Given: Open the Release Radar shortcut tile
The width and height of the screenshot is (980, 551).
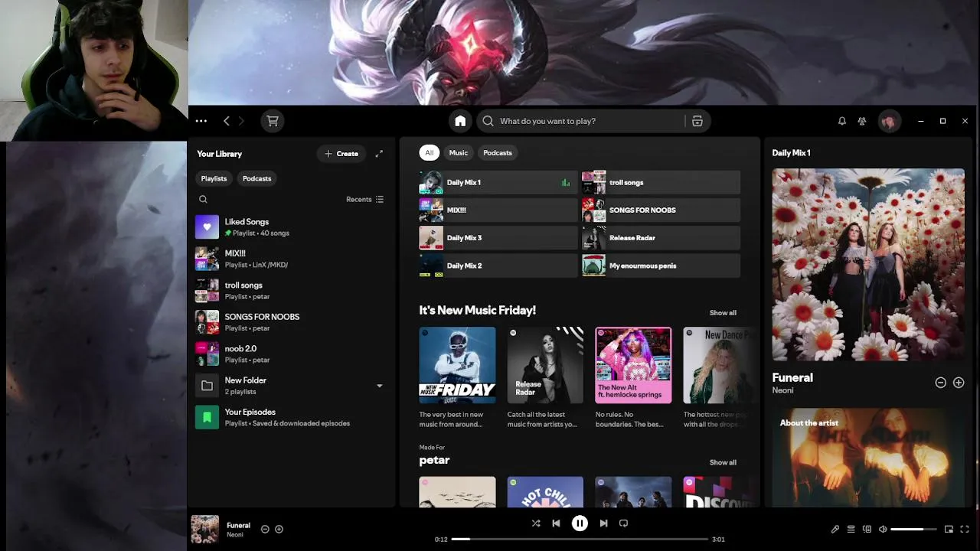Looking at the screenshot, I should 661,238.
